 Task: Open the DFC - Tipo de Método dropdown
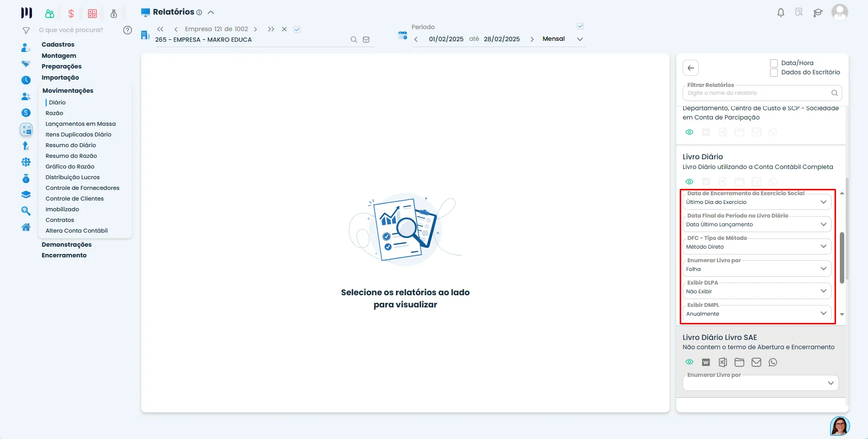(x=757, y=246)
